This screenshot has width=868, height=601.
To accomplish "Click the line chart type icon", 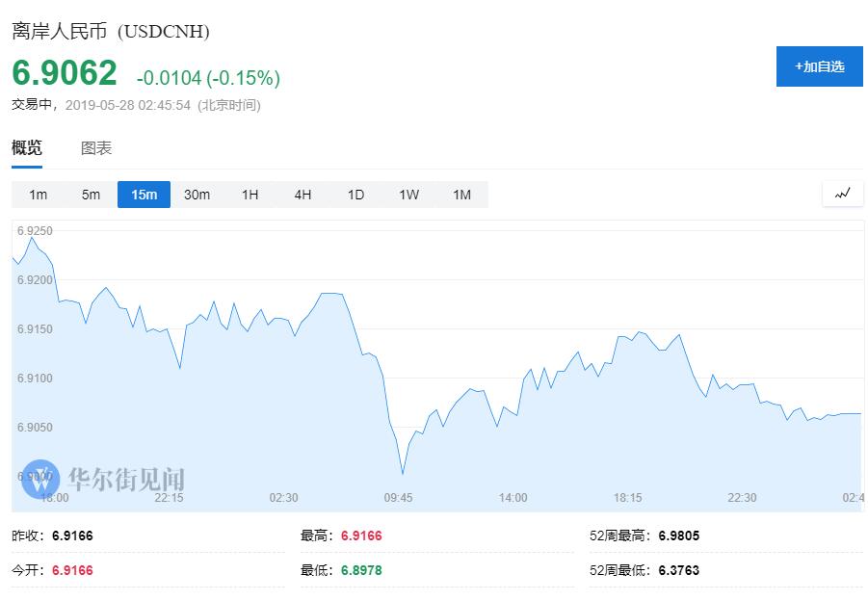I will click(x=842, y=194).
